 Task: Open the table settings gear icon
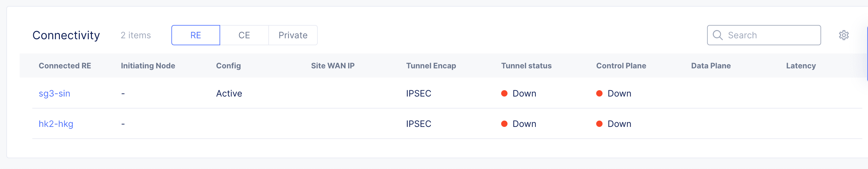(x=843, y=35)
